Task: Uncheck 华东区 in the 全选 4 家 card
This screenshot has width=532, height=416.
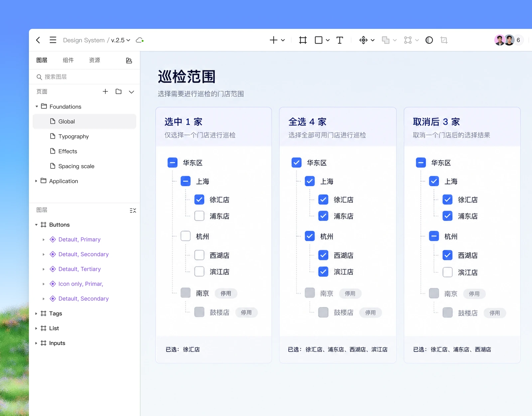Action: pos(296,162)
